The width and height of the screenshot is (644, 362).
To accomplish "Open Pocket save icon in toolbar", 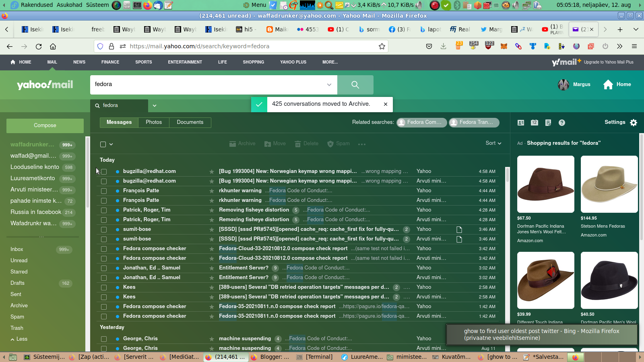I will click(x=429, y=46).
